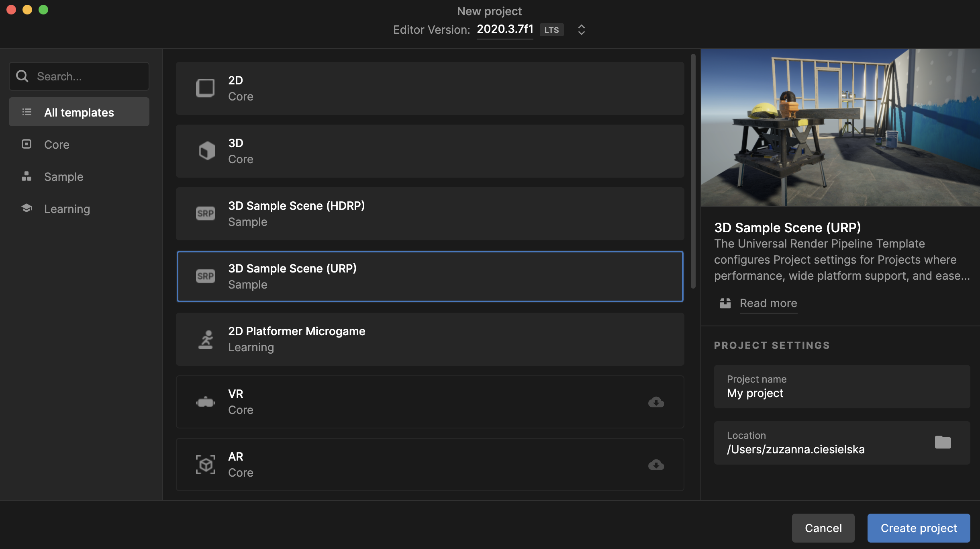Browse location with the folder icon

[x=943, y=442]
